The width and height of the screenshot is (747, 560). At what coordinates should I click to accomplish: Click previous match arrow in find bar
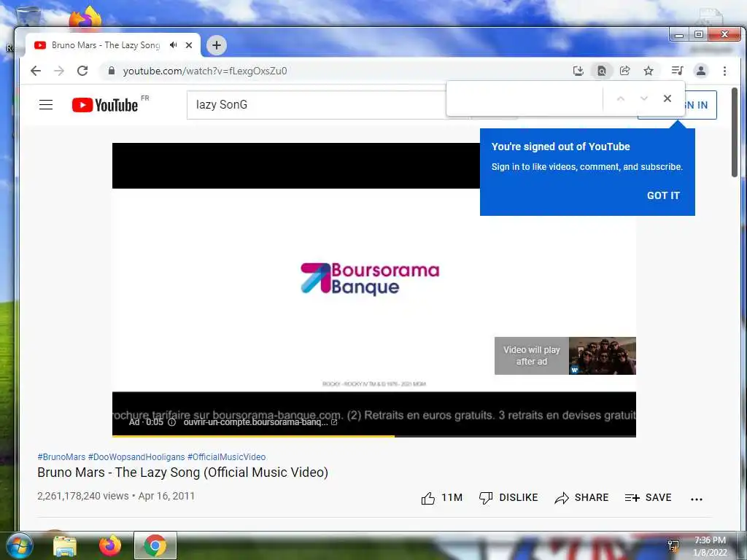click(x=620, y=98)
